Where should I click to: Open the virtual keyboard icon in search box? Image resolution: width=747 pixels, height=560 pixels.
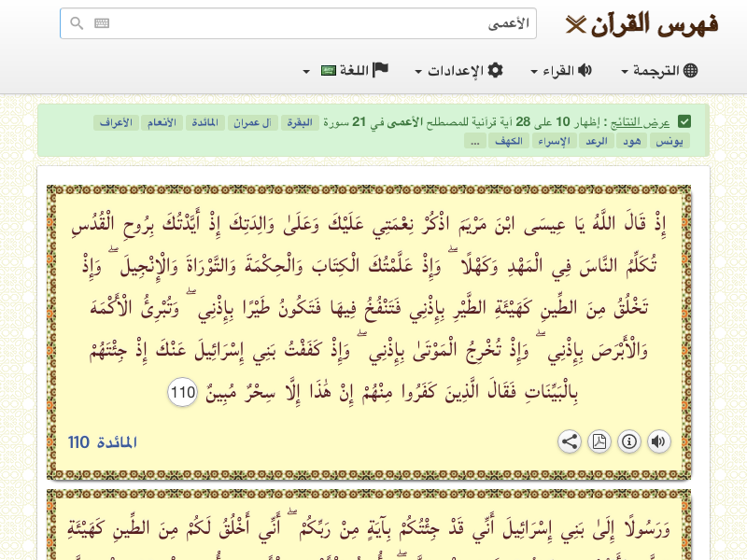coord(102,23)
